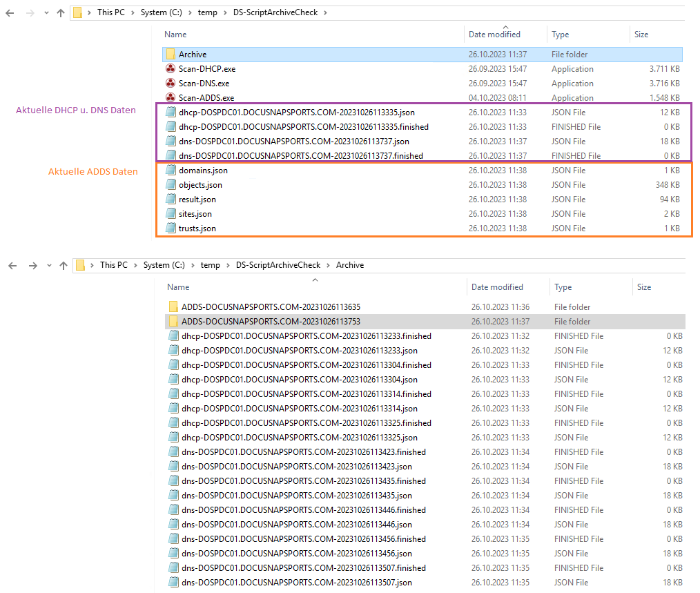Open recent locations dropdown in Archive window
This screenshot has height=593, width=700.
[49, 266]
